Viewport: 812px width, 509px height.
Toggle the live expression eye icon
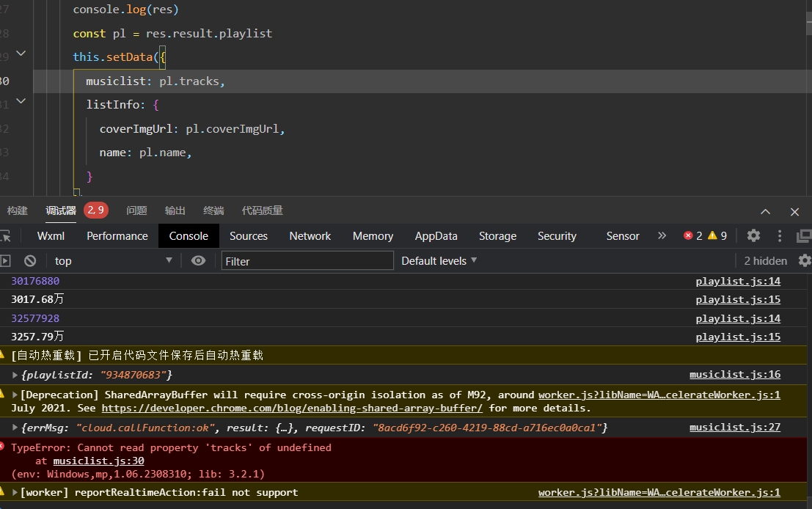[x=198, y=260]
